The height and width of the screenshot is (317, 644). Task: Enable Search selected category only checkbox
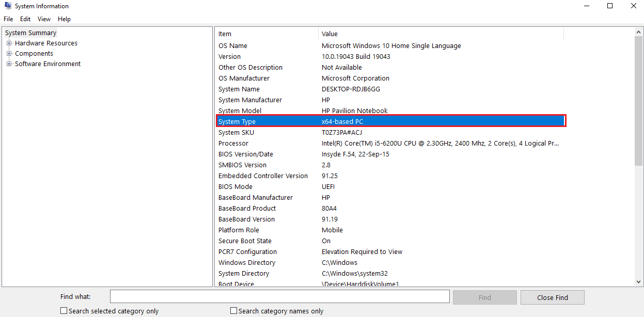click(64, 311)
